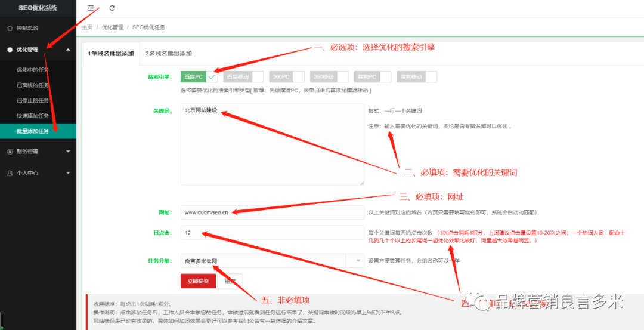Expand the 个人中心 sidebar menu arrow
The height and width of the screenshot is (330, 644).
[x=68, y=173]
